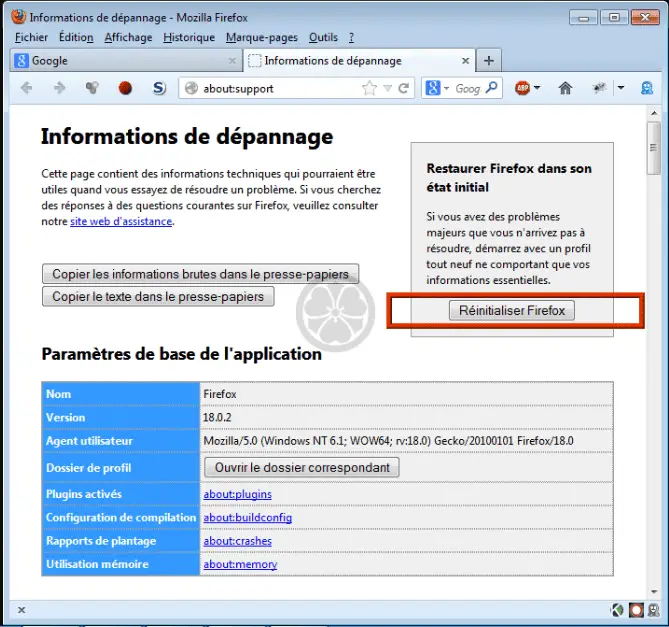The height and width of the screenshot is (627, 669).
Task: Open the about:memory link
Action: [x=240, y=564]
